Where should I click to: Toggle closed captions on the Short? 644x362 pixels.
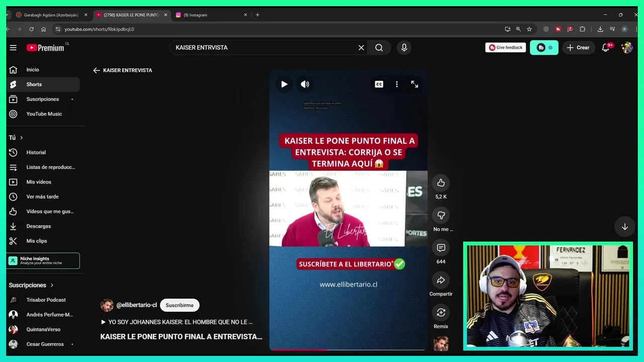[379, 84]
